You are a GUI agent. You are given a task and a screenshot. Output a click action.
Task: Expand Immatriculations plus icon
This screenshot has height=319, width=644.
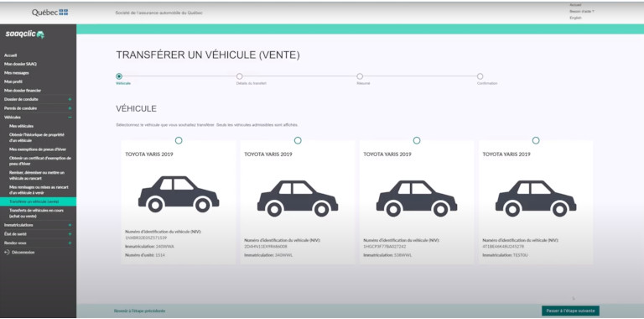click(70, 225)
